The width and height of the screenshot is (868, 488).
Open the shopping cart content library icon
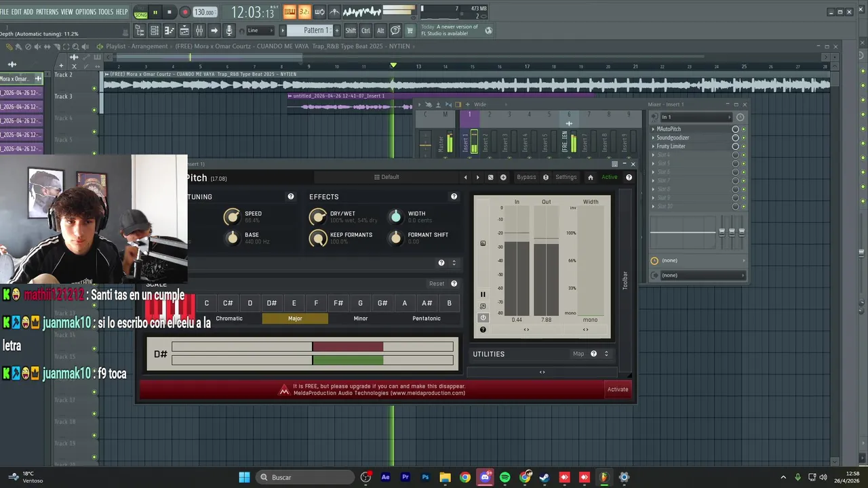(410, 30)
